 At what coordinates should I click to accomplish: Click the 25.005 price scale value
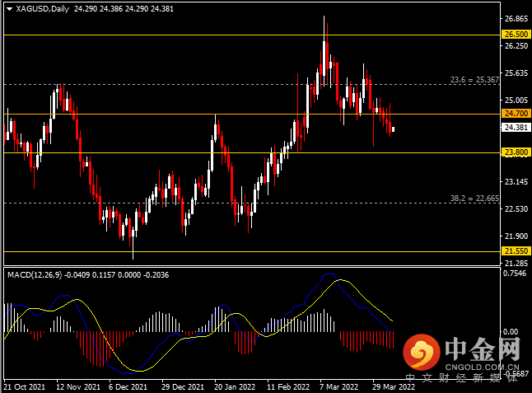coord(516,101)
